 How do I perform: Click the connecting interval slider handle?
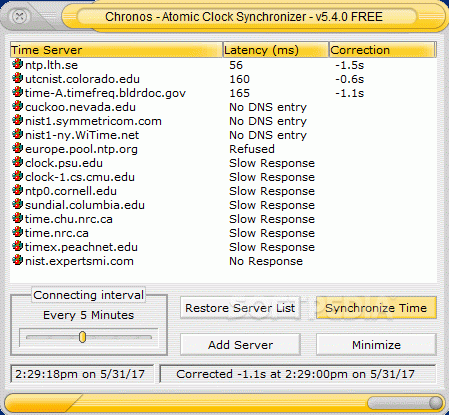pos(82,337)
